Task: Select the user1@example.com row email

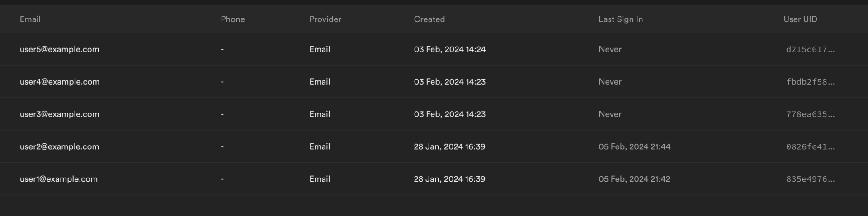Action: 58,179
